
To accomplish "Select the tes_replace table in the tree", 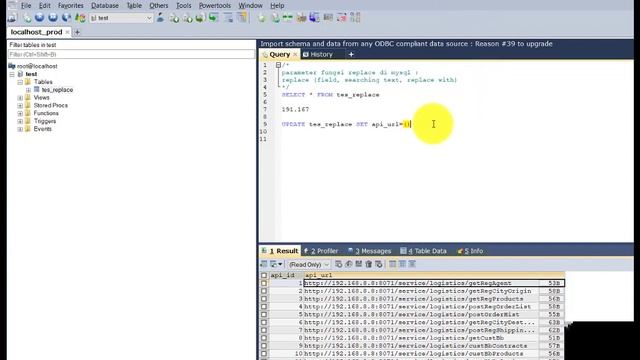I will pyautogui.click(x=57, y=90).
